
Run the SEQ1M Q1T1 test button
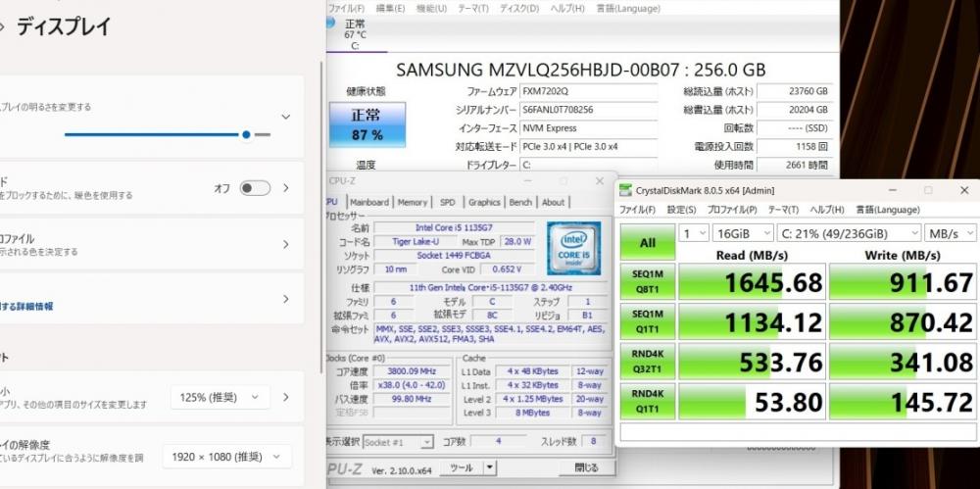(x=648, y=321)
